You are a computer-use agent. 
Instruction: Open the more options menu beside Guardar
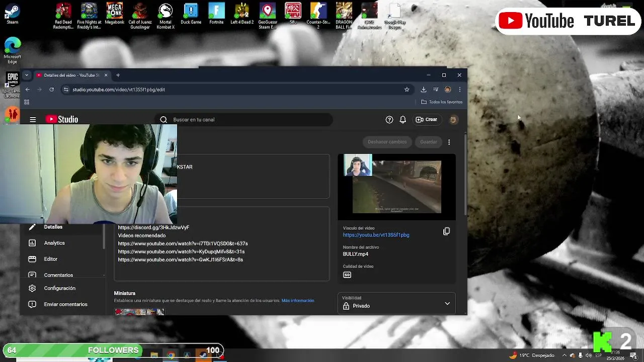[x=449, y=142]
